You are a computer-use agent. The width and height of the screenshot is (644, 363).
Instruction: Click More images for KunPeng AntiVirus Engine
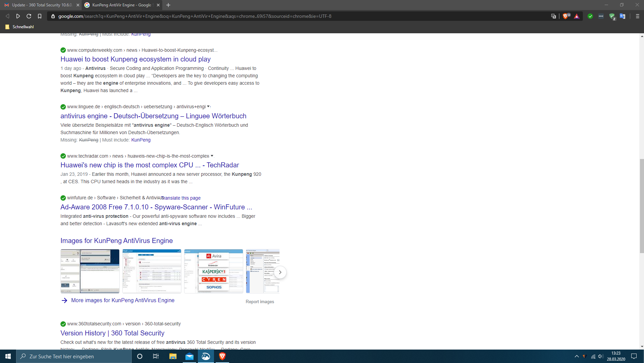point(123,300)
